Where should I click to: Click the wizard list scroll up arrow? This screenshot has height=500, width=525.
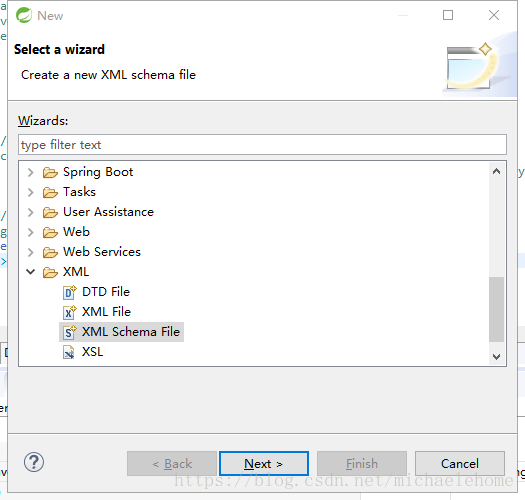pyautogui.click(x=497, y=172)
